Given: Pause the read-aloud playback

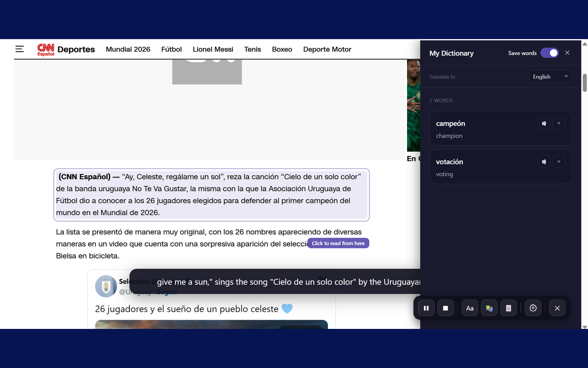Looking at the screenshot, I should 426,308.
